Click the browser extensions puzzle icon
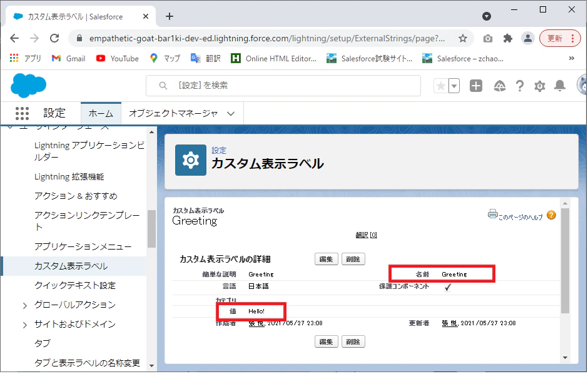Screen dimensions: 588x374 (509, 38)
